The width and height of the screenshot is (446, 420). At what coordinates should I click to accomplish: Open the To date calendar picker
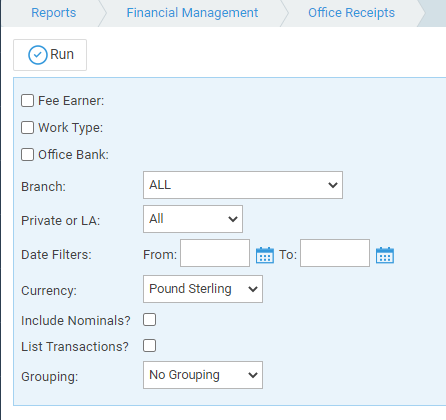(385, 255)
